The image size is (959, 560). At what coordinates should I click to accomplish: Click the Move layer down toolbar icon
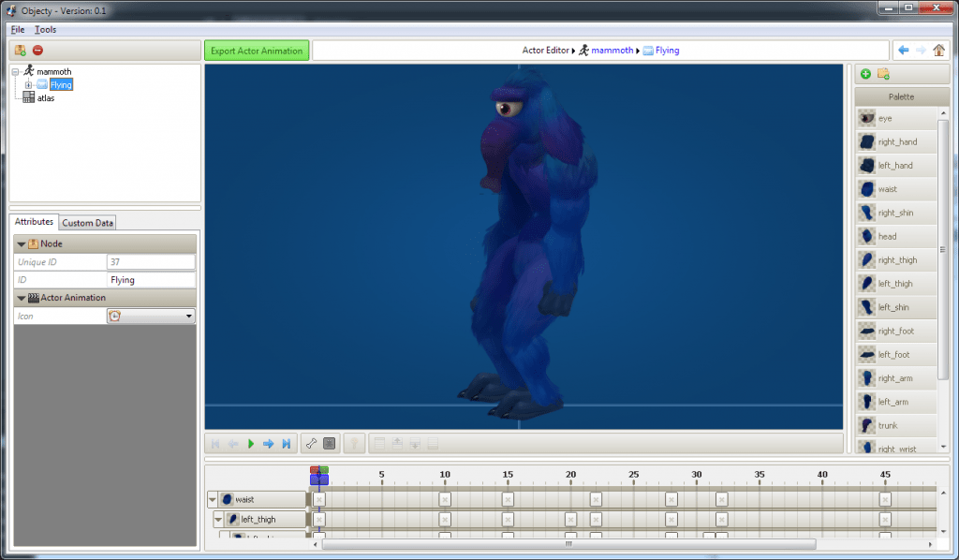pyautogui.click(x=415, y=444)
